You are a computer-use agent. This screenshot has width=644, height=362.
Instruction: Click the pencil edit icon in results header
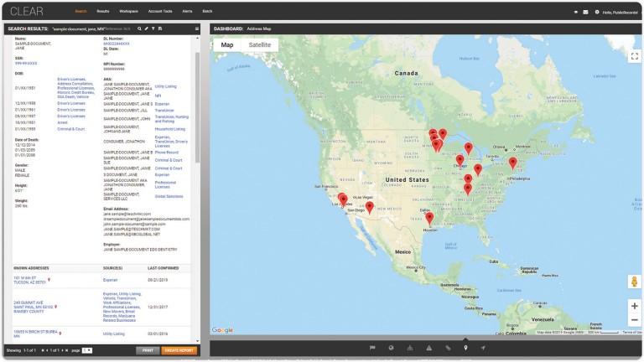pos(146,28)
